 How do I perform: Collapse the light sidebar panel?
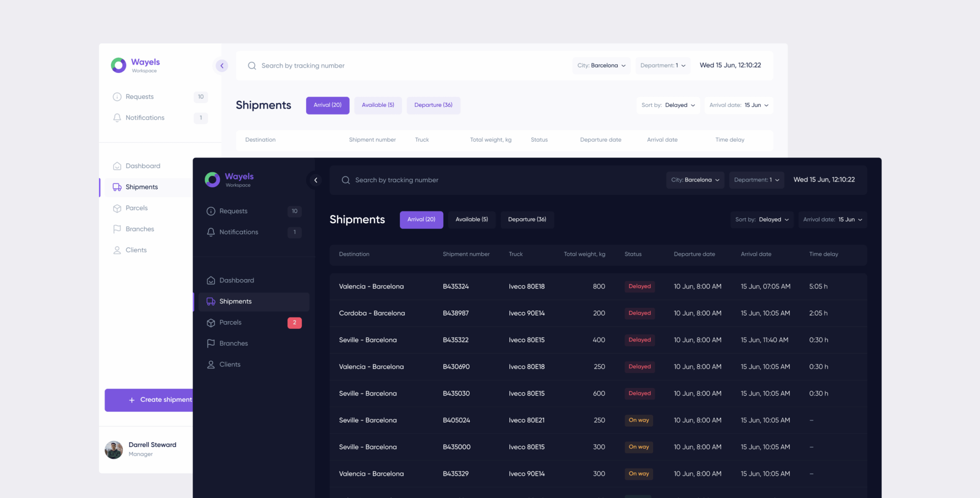point(221,65)
